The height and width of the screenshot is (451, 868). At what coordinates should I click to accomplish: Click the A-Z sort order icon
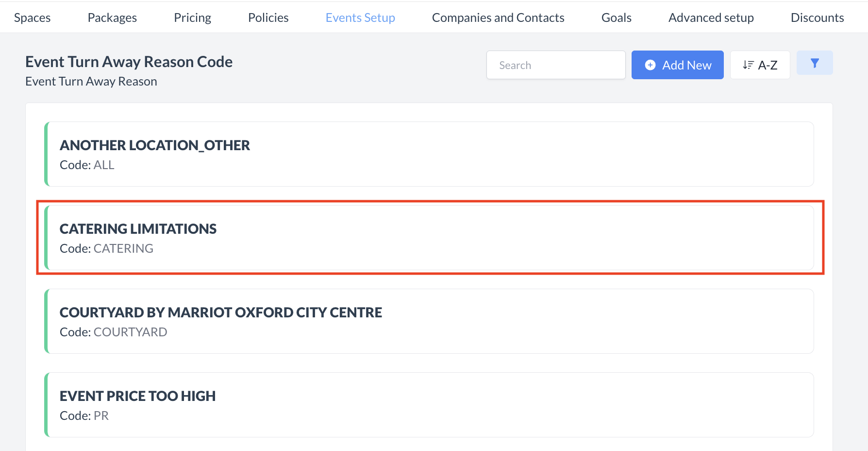point(748,65)
